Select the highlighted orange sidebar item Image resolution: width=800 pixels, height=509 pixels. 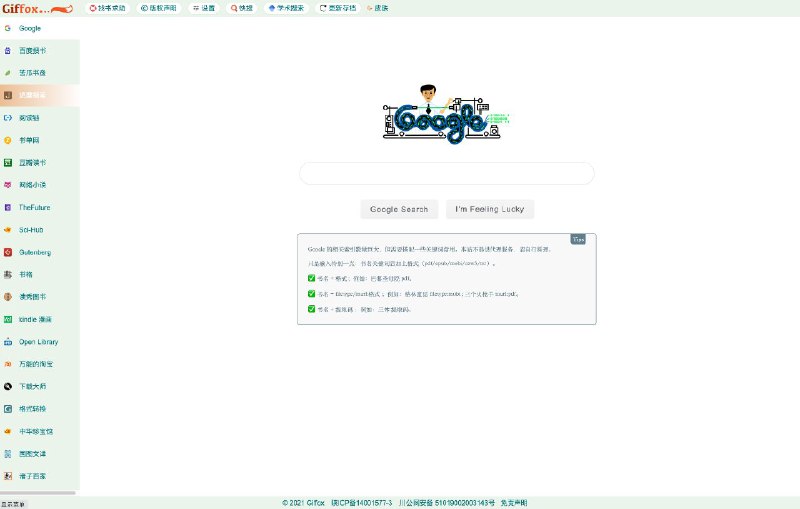tap(40, 95)
